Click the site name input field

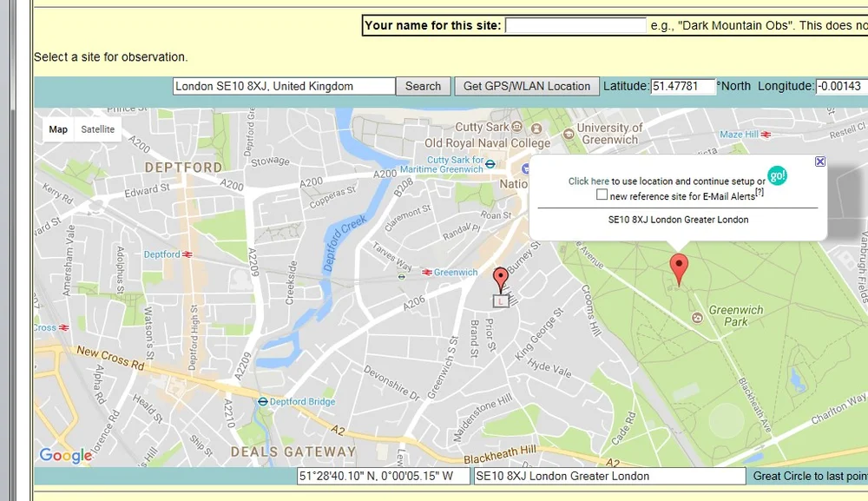pyautogui.click(x=575, y=25)
